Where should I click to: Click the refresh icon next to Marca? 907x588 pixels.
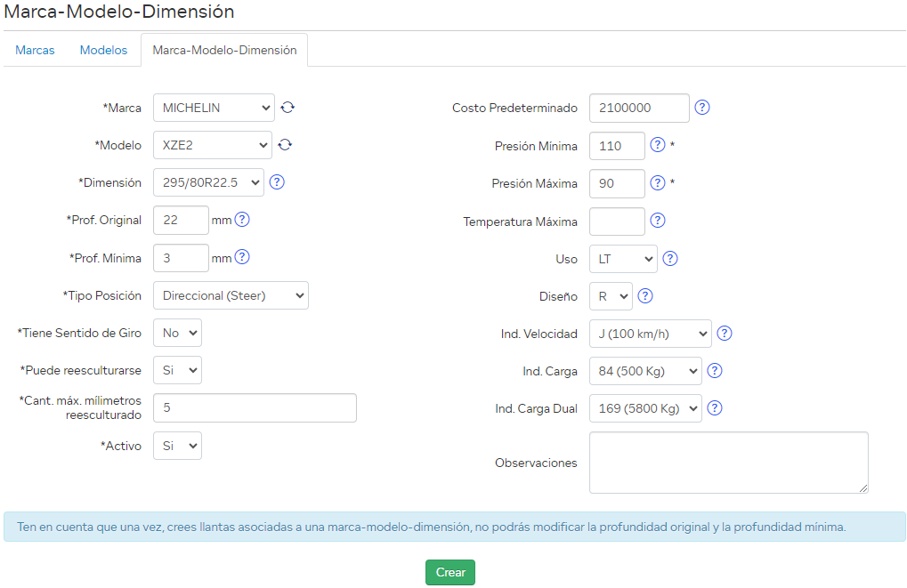tap(287, 108)
